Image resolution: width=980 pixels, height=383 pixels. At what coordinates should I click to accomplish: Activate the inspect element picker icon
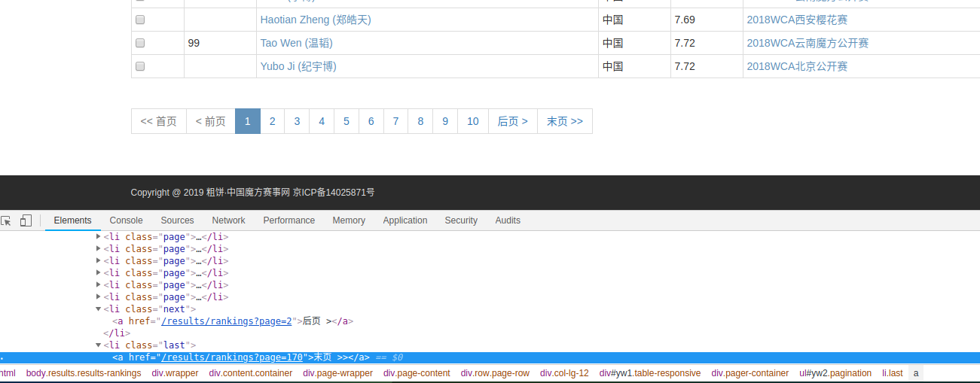click(x=6, y=220)
